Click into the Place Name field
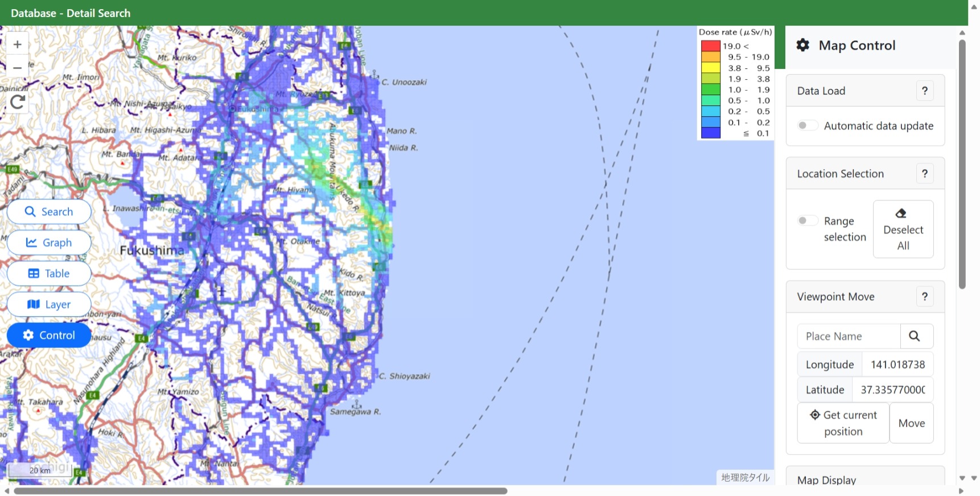This screenshot has height=496, width=980. [x=849, y=336]
